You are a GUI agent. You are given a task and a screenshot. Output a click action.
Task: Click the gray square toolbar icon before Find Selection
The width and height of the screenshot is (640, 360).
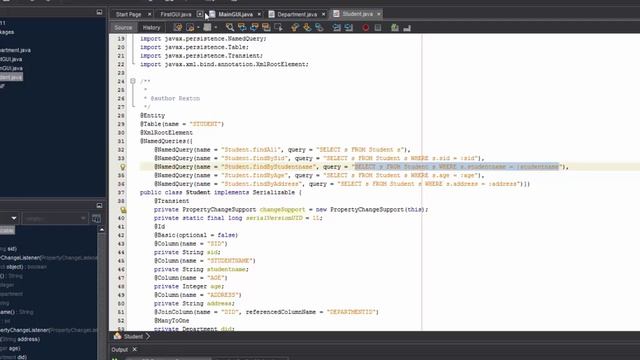click(207, 27)
